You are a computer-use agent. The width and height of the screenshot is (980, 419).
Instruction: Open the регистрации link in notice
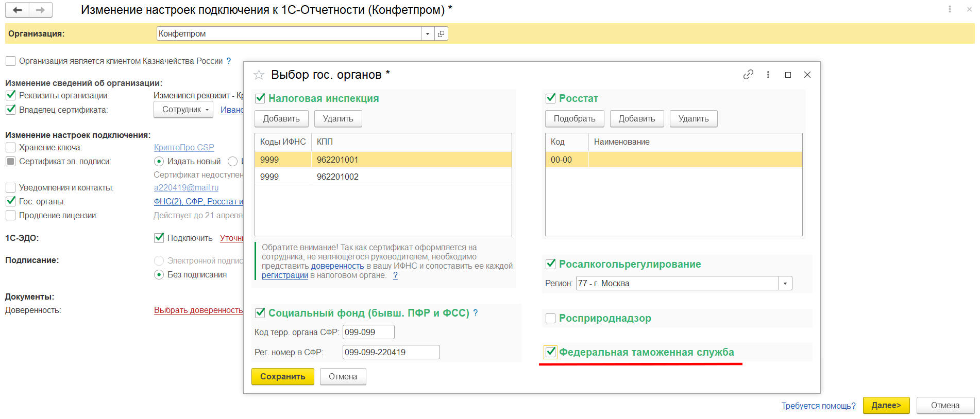coord(285,275)
